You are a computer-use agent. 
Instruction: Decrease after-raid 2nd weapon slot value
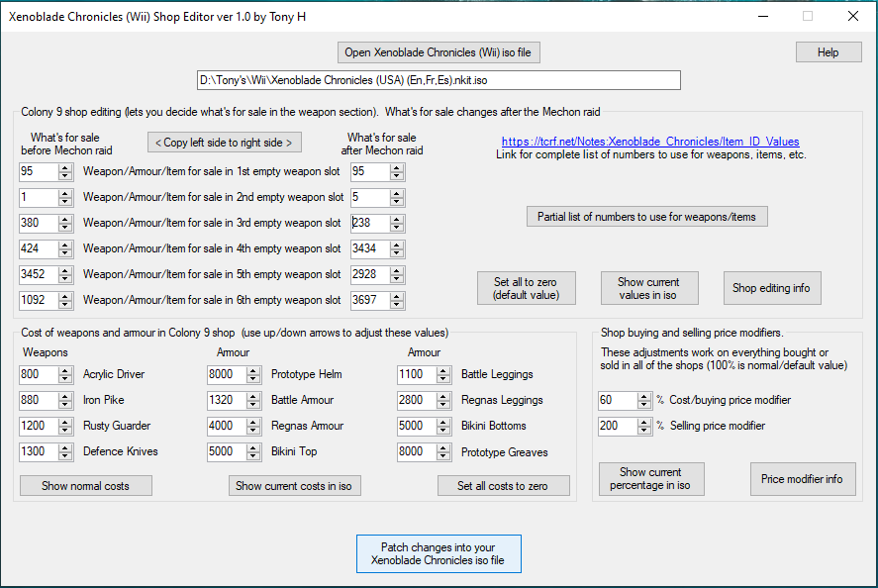397,201
